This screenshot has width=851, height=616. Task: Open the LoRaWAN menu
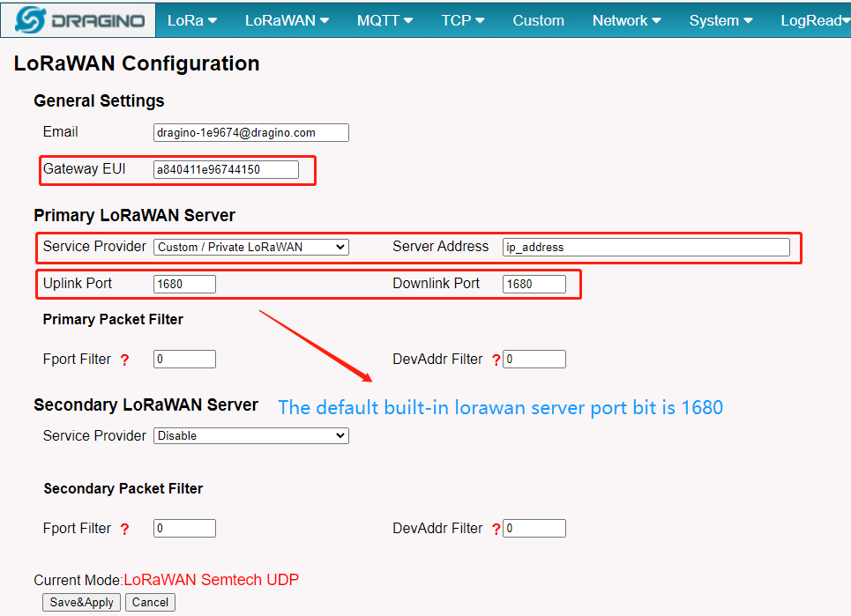(x=287, y=20)
